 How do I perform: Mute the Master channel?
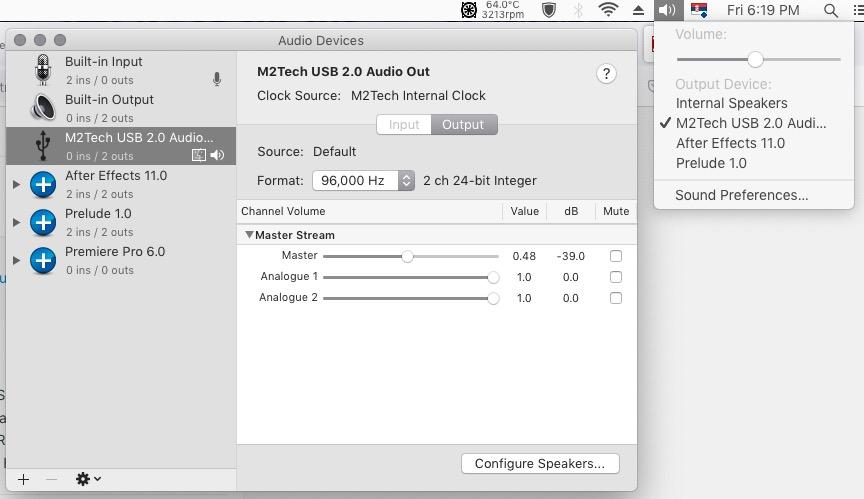pyautogui.click(x=615, y=256)
